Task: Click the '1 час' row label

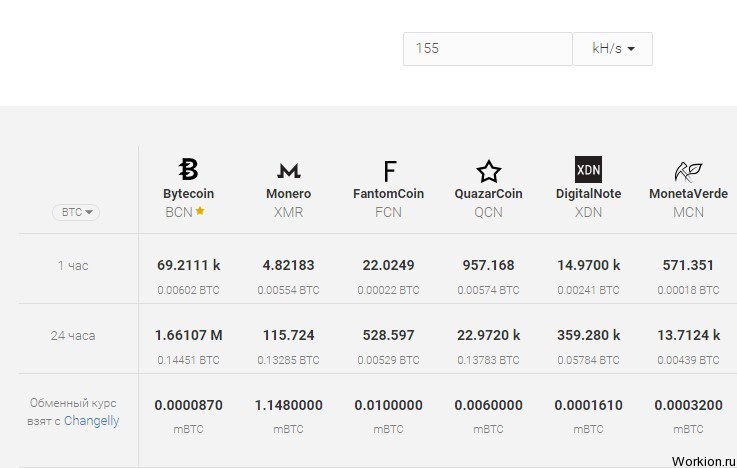Action: (x=73, y=266)
